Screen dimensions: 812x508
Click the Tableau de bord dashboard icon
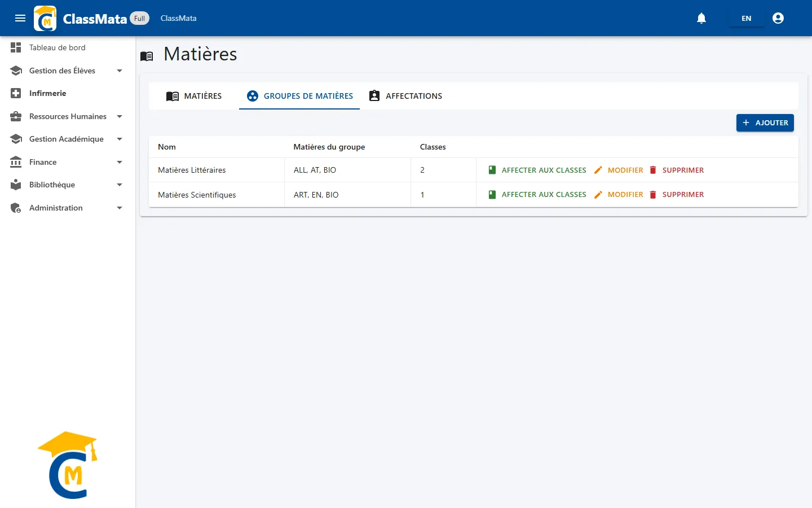[x=16, y=47]
